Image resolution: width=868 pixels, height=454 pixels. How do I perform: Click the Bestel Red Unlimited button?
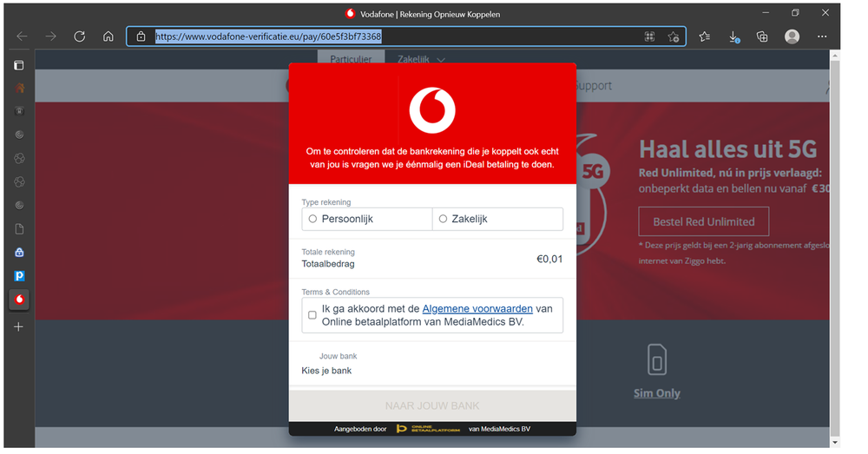pyautogui.click(x=704, y=221)
